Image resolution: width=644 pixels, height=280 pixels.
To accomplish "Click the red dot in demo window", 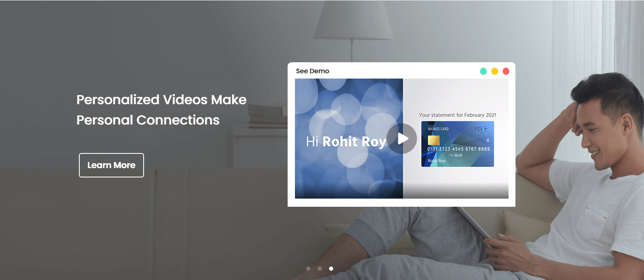I will coord(506,71).
